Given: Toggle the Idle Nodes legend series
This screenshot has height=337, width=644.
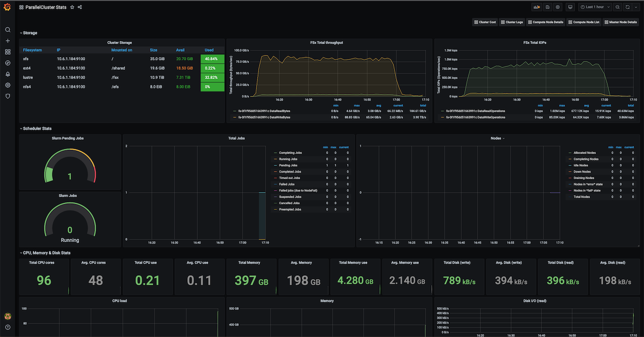Looking at the screenshot, I should click(581, 165).
